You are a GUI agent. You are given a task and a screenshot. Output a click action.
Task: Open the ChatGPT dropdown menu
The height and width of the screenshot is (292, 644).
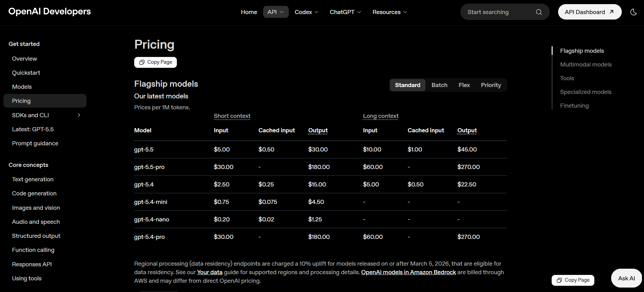pyautogui.click(x=345, y=12)
